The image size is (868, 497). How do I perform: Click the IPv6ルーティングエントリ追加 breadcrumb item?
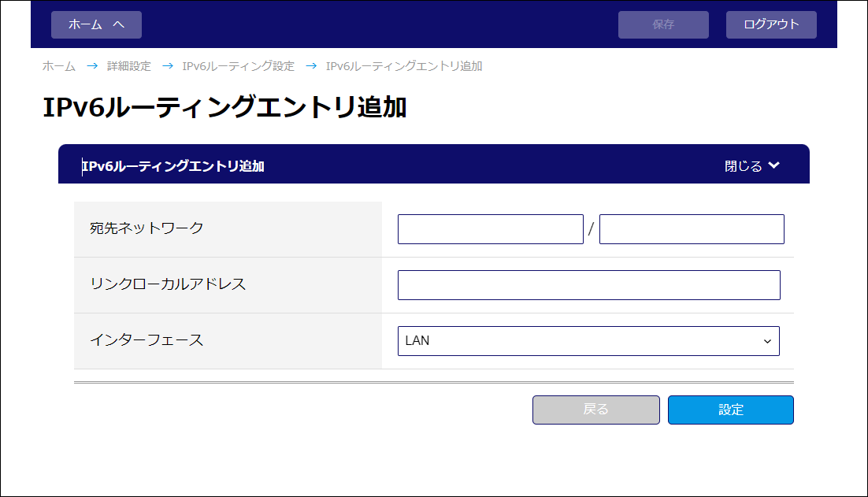[404, 66]
